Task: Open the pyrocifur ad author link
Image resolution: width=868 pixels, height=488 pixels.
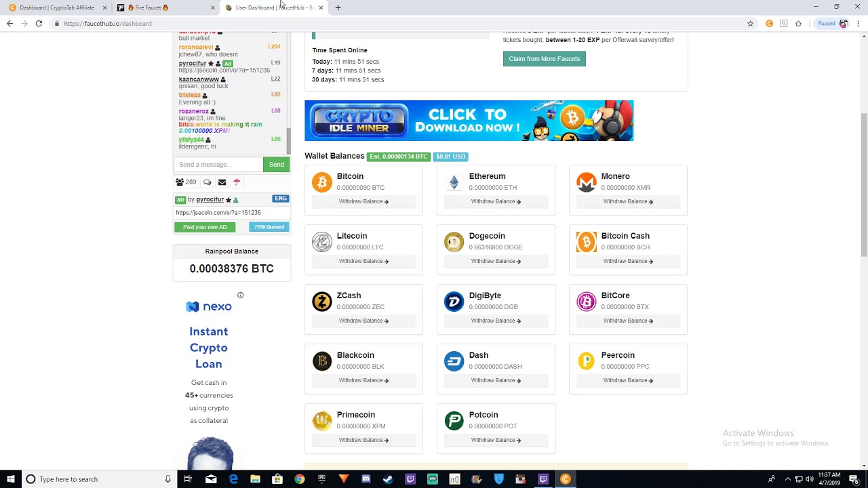Action: (x=210, y=199)
